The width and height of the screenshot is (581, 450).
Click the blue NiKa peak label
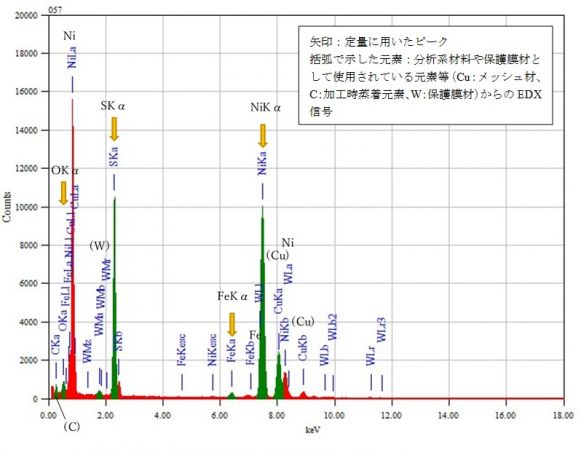(262, 163)
